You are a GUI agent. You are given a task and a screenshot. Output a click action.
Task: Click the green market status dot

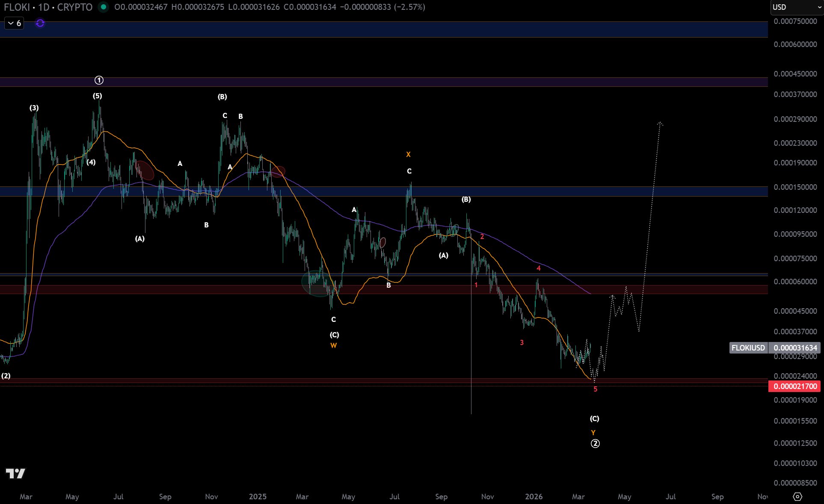[x=103, y=7]
